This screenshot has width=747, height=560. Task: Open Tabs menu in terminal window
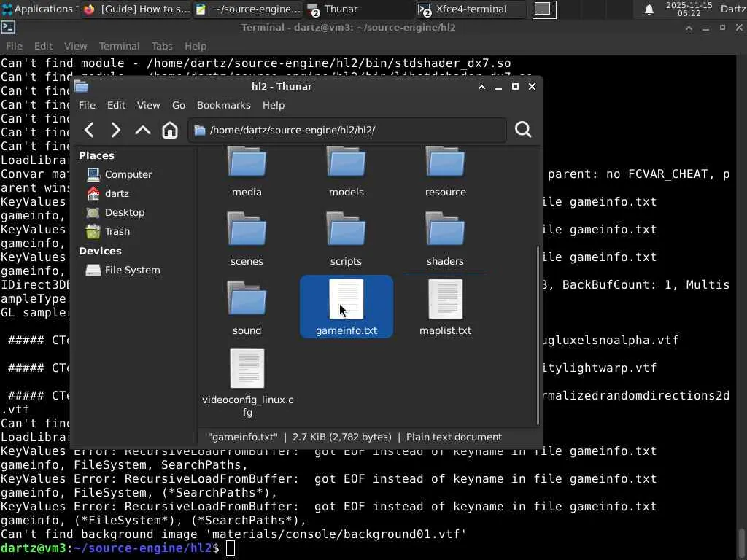click(x=162, y=46)
